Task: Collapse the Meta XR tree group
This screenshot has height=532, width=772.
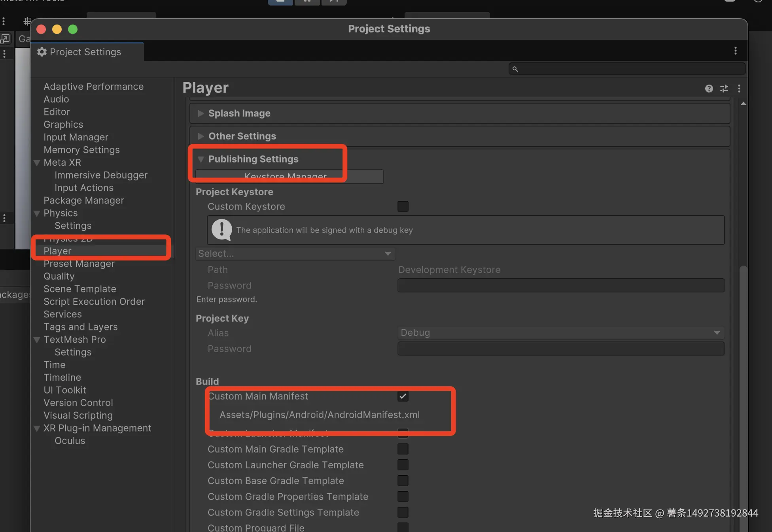Action: (37, 163)
